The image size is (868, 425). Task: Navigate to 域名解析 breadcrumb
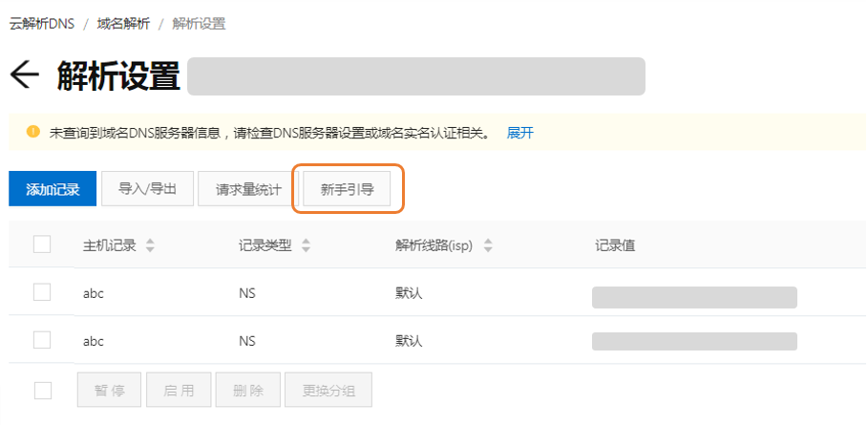coord(122,24)
